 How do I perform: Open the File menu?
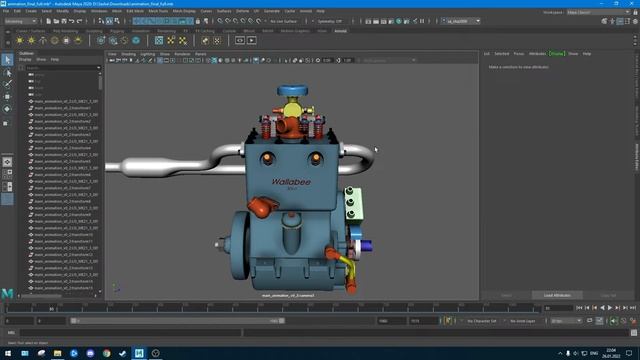[x=6, y=11]
